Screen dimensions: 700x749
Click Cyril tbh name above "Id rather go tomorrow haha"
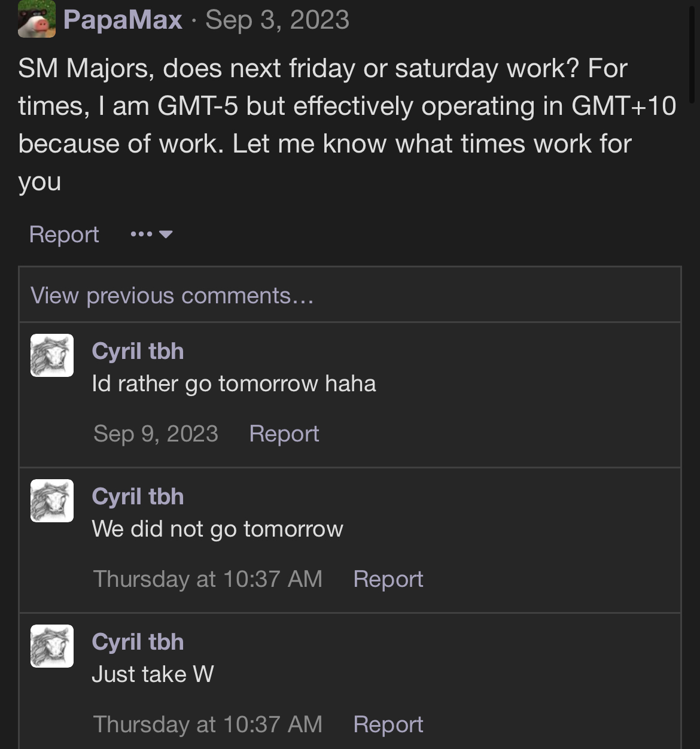click(138, 351)
